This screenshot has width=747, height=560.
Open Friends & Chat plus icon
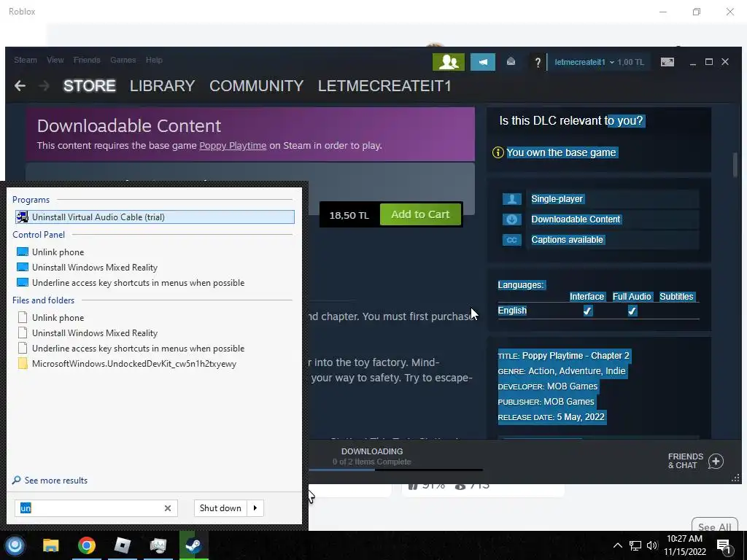[716, 461]
